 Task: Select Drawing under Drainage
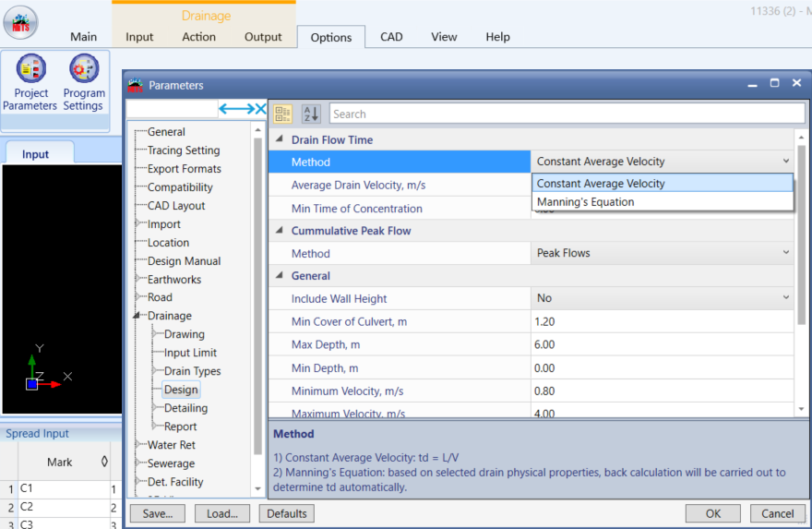click(x=185, y=334)
